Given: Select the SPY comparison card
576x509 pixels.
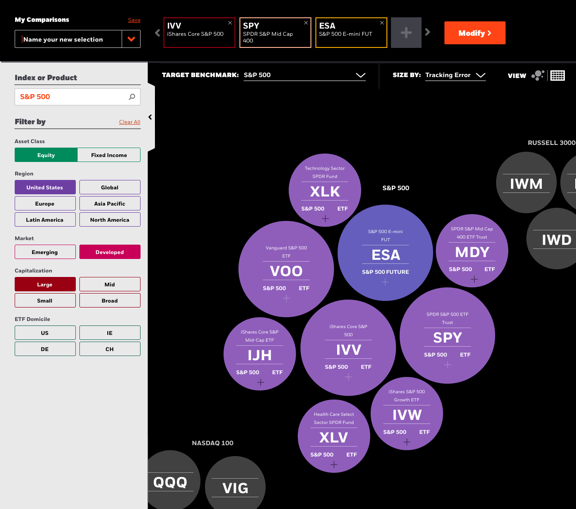Looking at the screenshot, I should point(275,33).
